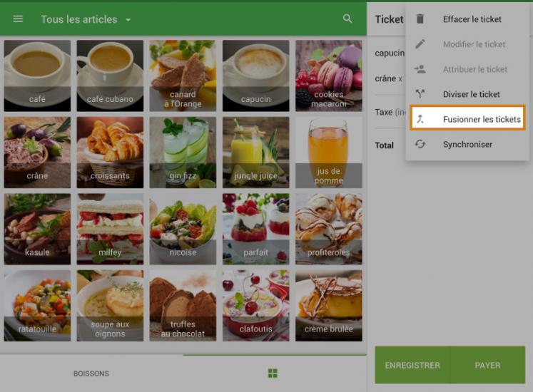Choose the kasule item tile

[x=37, y=229]
